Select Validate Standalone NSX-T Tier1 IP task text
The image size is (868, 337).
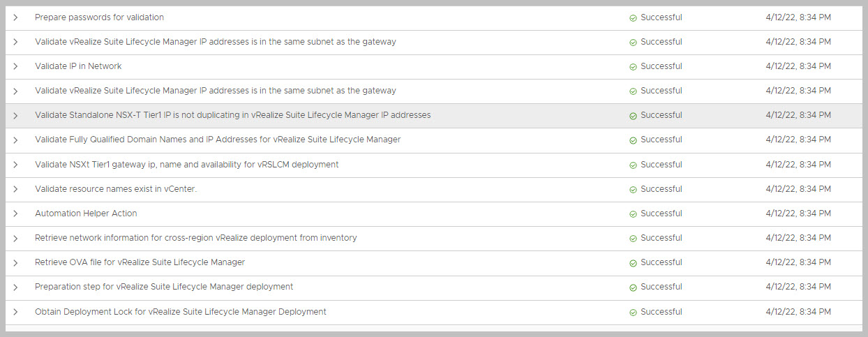232,115
